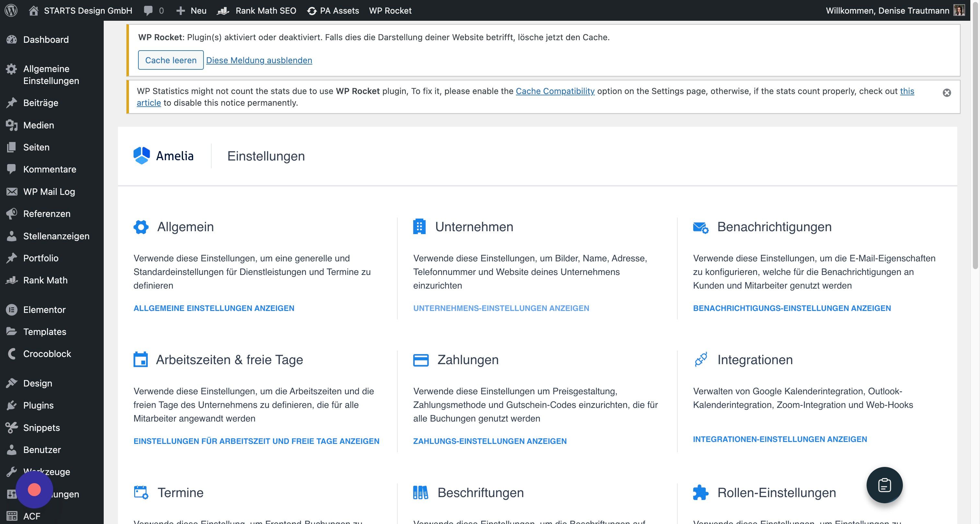This screenshot has height=524, width=980.
Task: Click the Benachrichtigungen envelope icon
Action: pyautogui.click(x=701, y=228)
